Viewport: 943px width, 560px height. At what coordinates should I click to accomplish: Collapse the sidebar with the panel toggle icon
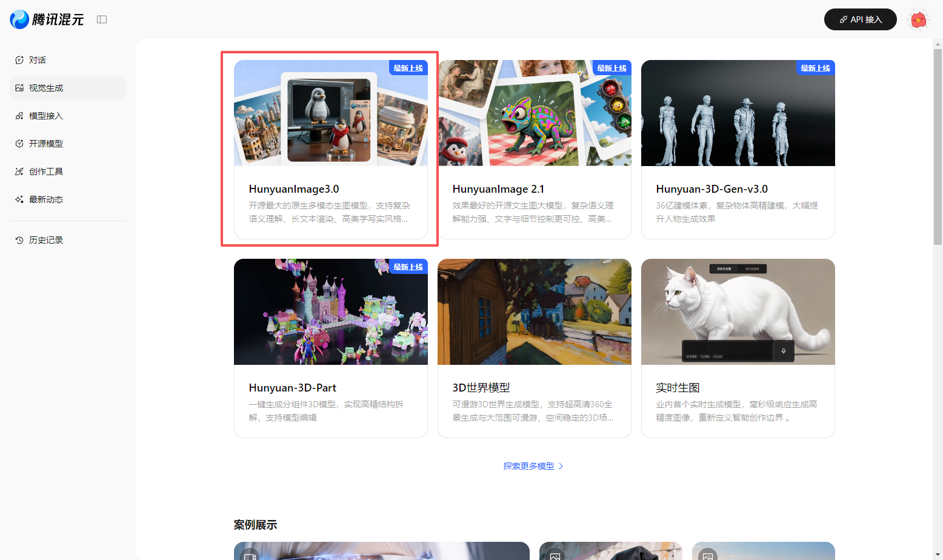coord(102,19)
